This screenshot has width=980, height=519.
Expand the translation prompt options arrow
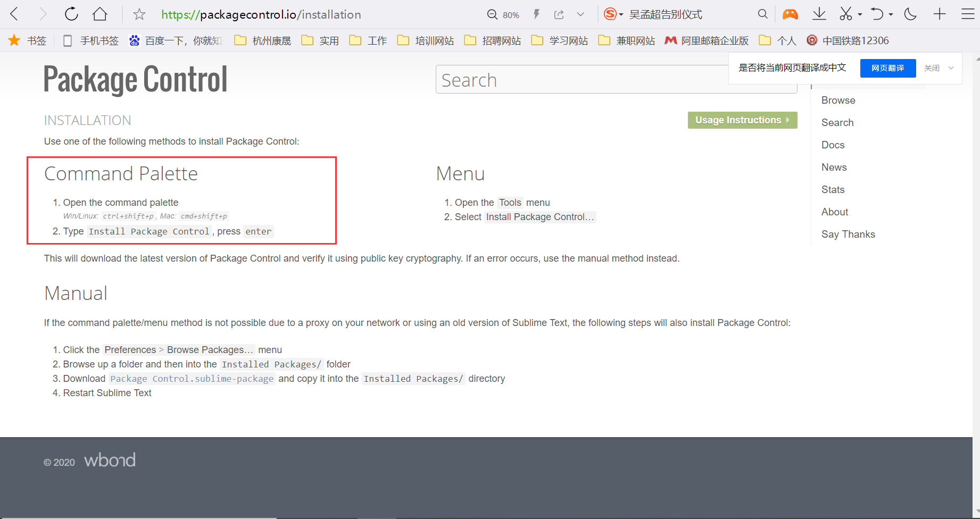tap(951, 68)
